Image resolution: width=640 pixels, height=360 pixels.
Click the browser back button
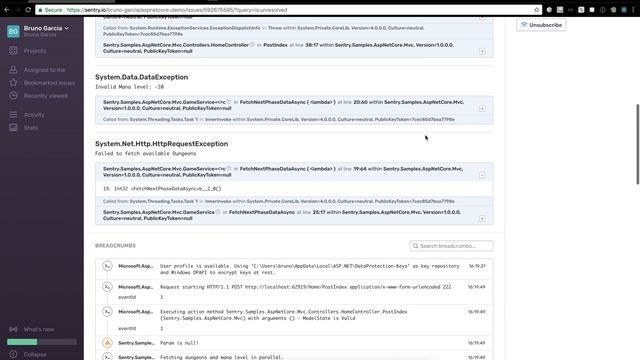7,10
